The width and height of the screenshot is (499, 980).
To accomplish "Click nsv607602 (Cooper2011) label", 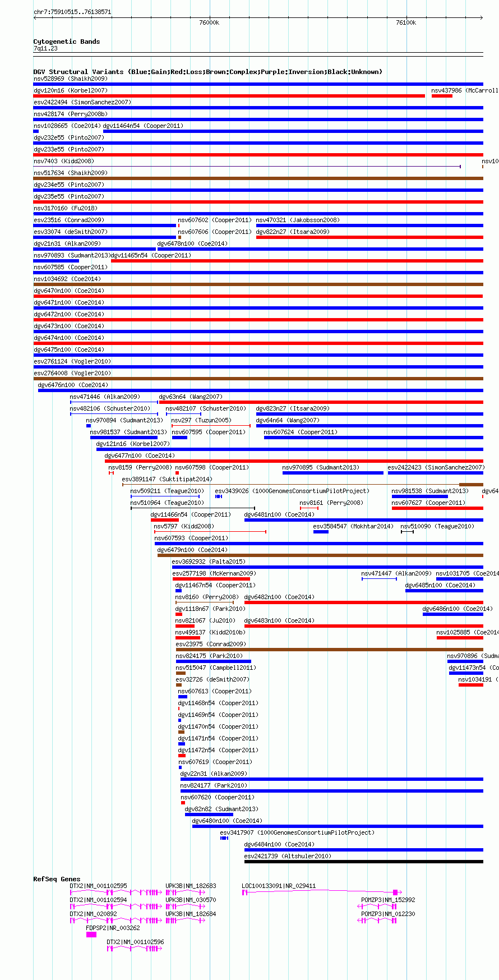I will (x=215, y=220).
